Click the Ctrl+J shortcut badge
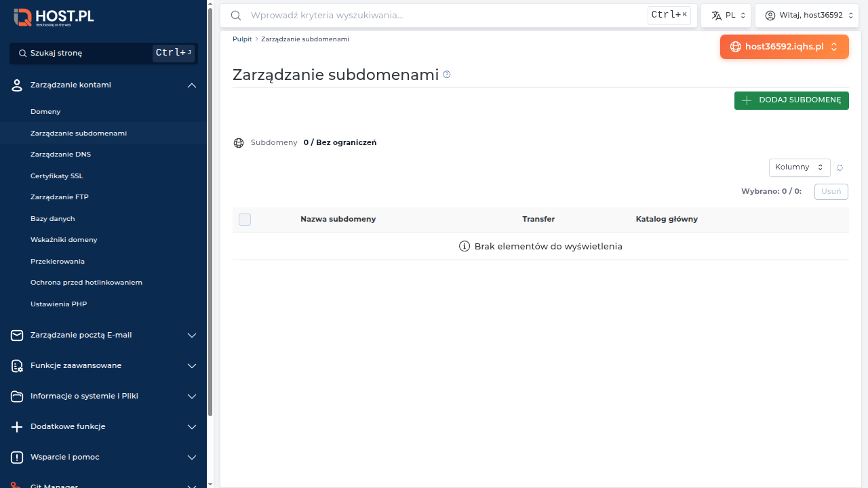Viewport: 868px width, 488px height. point(174,53)
